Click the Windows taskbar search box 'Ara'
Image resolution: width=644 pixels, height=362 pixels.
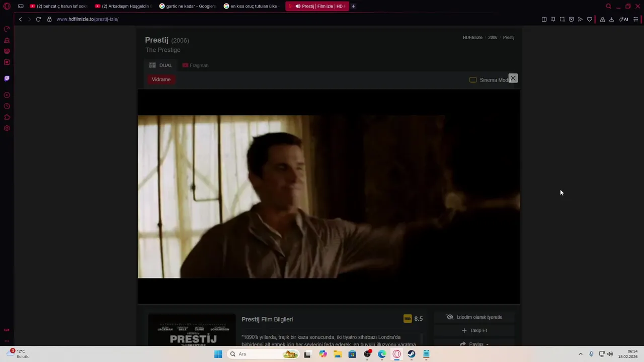coord(263,354)
